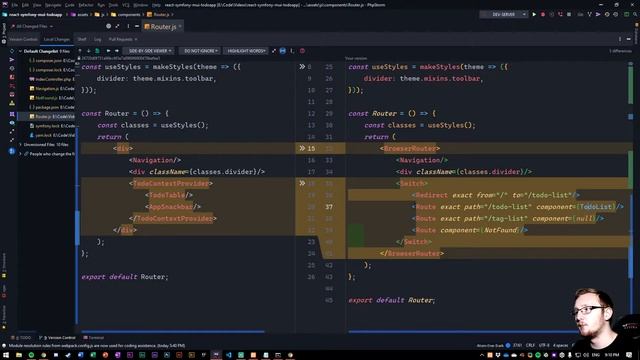Collapse Default Changelist node

pos(20,51)
